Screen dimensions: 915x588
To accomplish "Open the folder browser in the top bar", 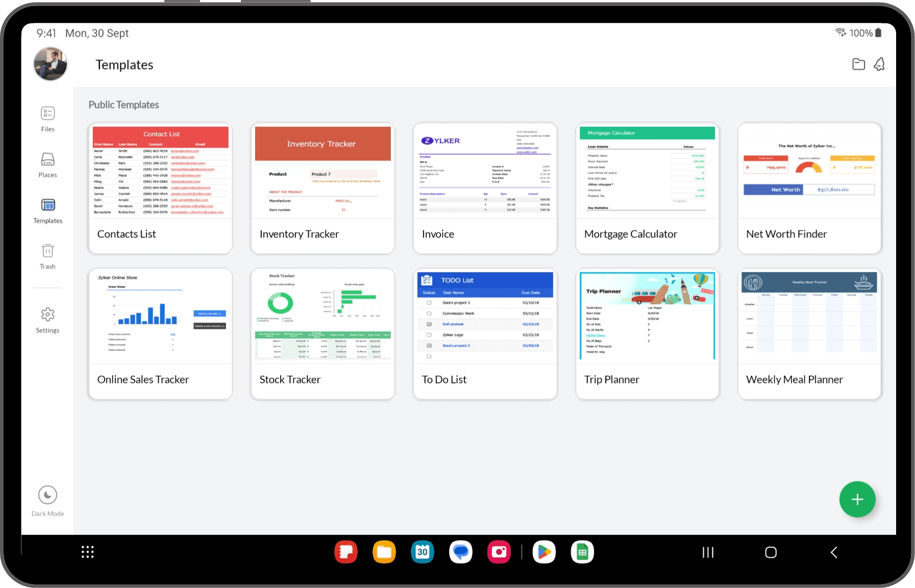I will click(x=858, y=64).
